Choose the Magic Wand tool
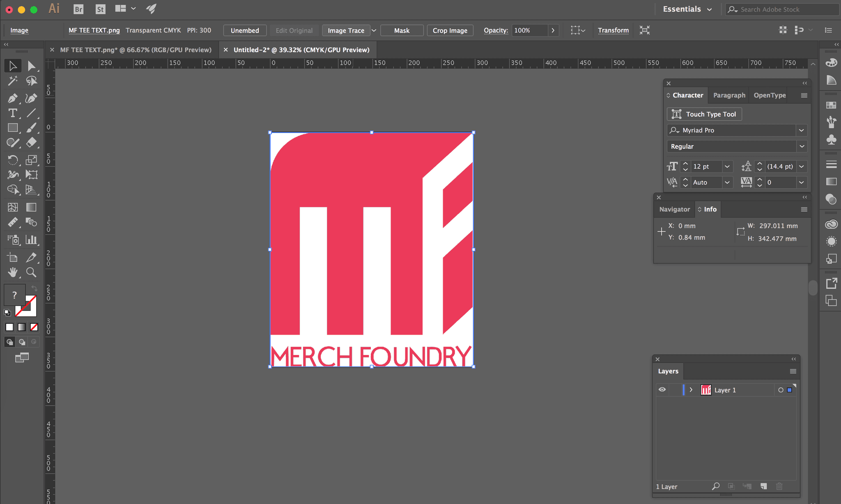The height and width of the screenshot is (504, 841). (12, 81)
